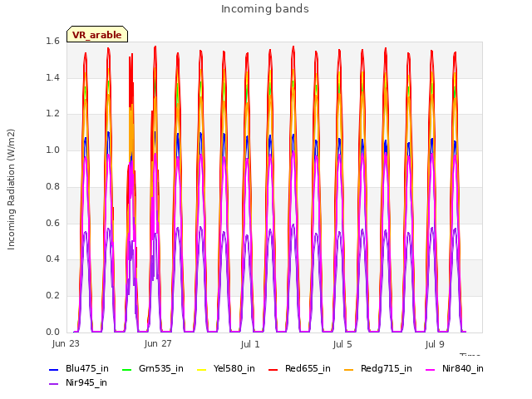Click the Nir945_in purple legend swatch

coord(53,384)
